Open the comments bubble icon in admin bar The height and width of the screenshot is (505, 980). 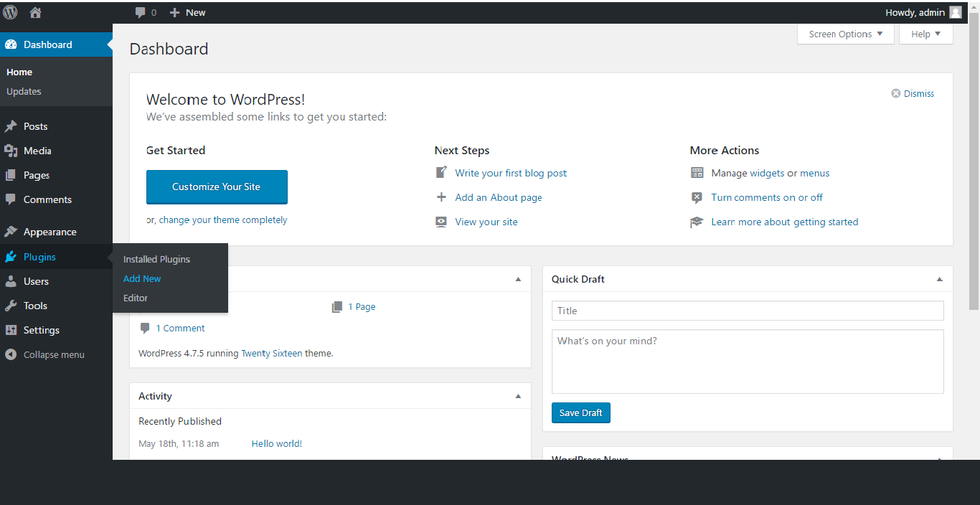[141, 12]
